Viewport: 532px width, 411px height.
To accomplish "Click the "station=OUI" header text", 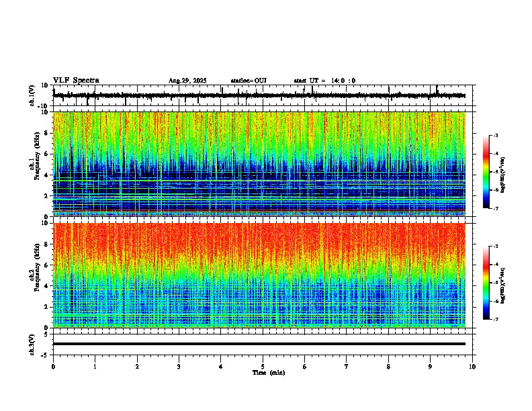I will pyautogui.click(x=249, y=81).
